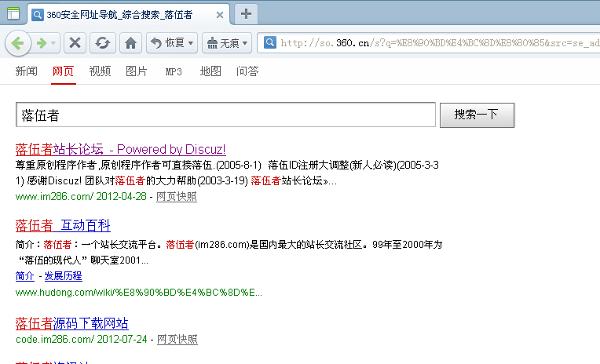Open the 落伍者_互动百科 result link
This screenshot has height=364, width=600.
(63, 226)
